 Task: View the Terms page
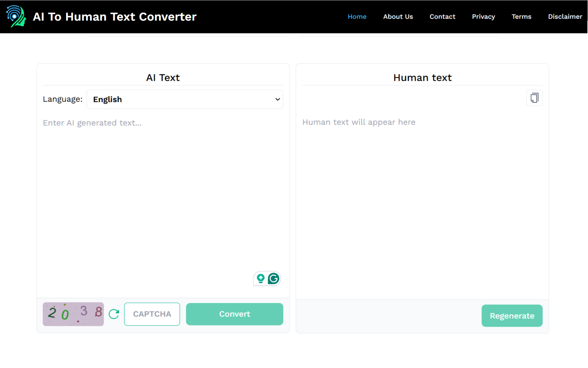[521, 16]
